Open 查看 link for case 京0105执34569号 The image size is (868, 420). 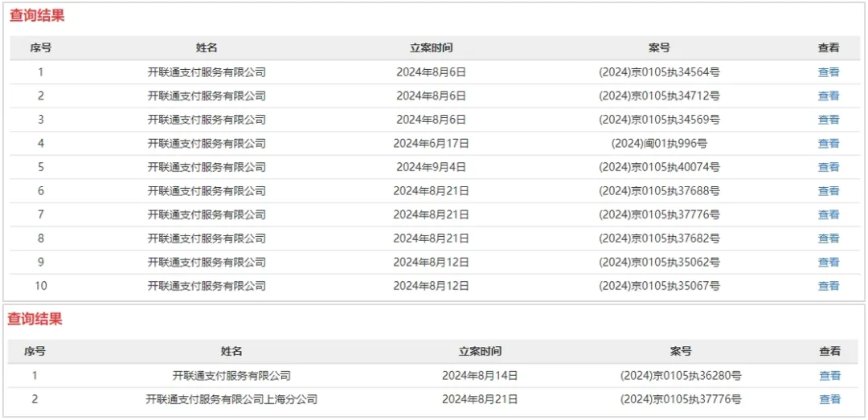click(x=829, y=120)
